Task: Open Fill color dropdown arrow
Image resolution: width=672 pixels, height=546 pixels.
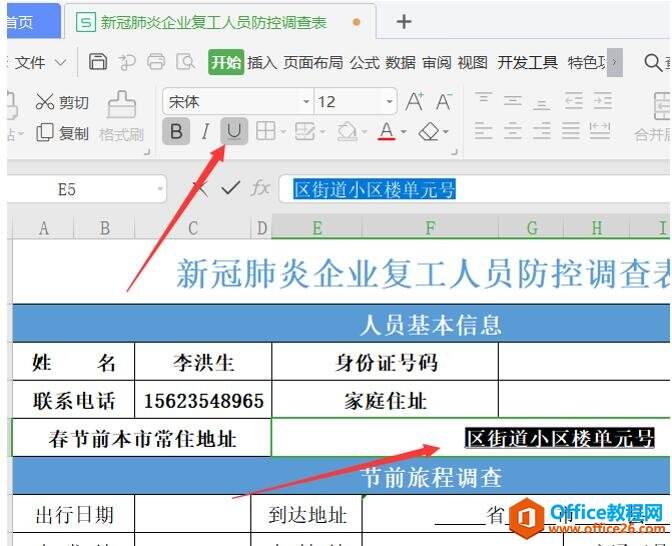Action: coord(364,132)
